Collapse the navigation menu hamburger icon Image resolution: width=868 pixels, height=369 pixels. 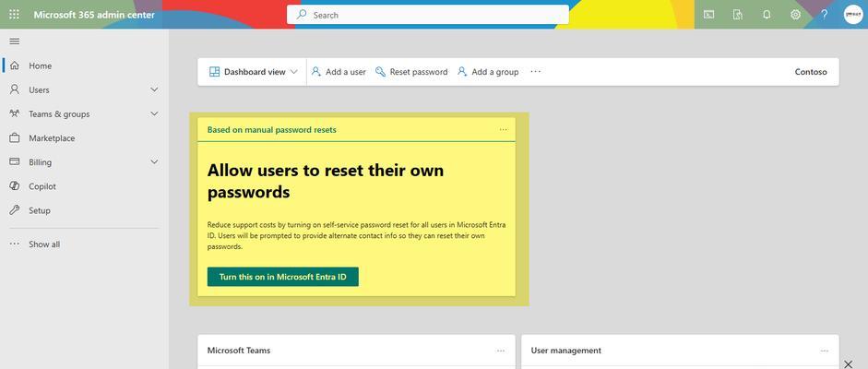pyautogui.click(x=15, y=42)
